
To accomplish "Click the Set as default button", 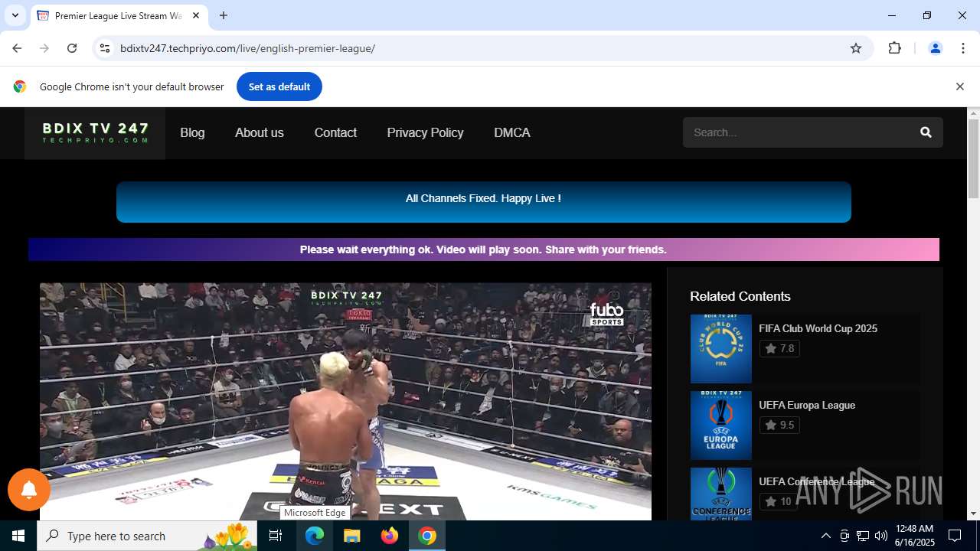I will 279,86.
